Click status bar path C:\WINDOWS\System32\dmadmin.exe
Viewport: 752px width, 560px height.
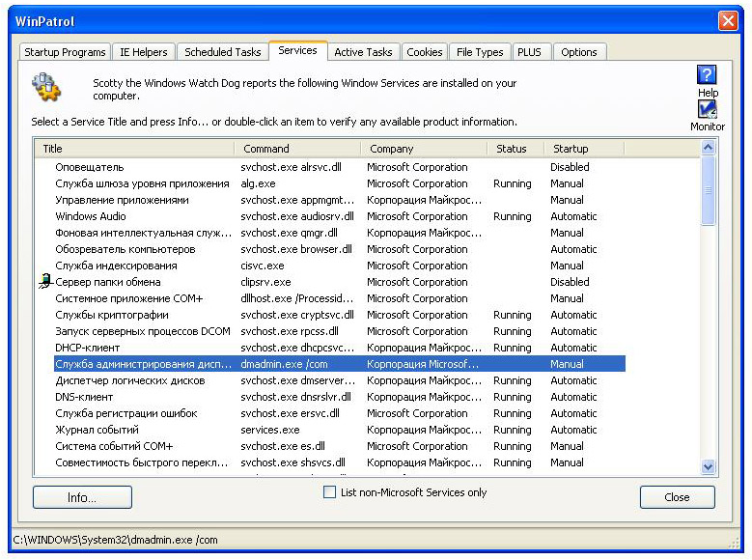tap(116, 540)
